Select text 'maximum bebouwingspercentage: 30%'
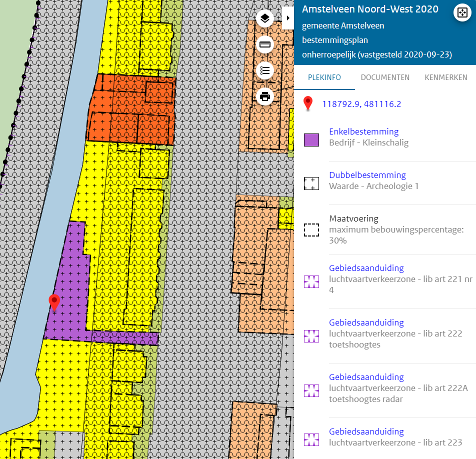 click(x=396, y=235)
